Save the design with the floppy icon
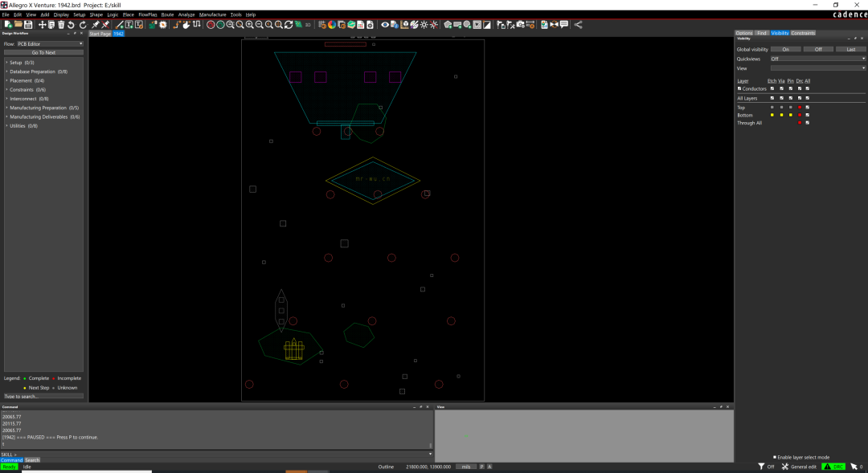Screen dimensions: 868x473 (x=28, y=24)
